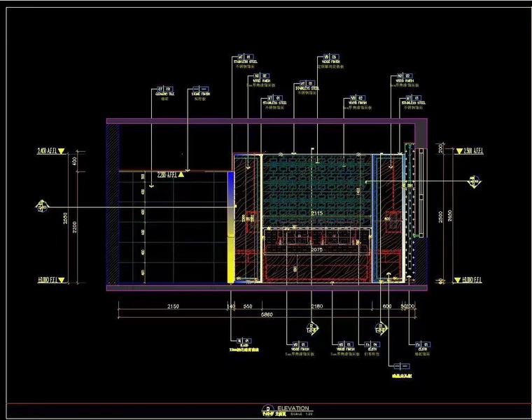This screenshot has width=532, height=420.
Task: Select the 2150 horizontal dimension text
Action: pyautogui.click(x=173, y=307)
